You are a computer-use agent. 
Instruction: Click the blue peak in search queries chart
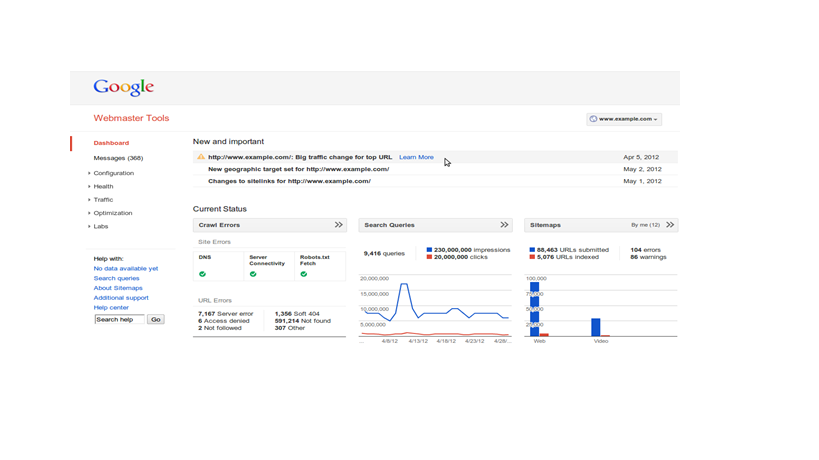pos(404,286)
